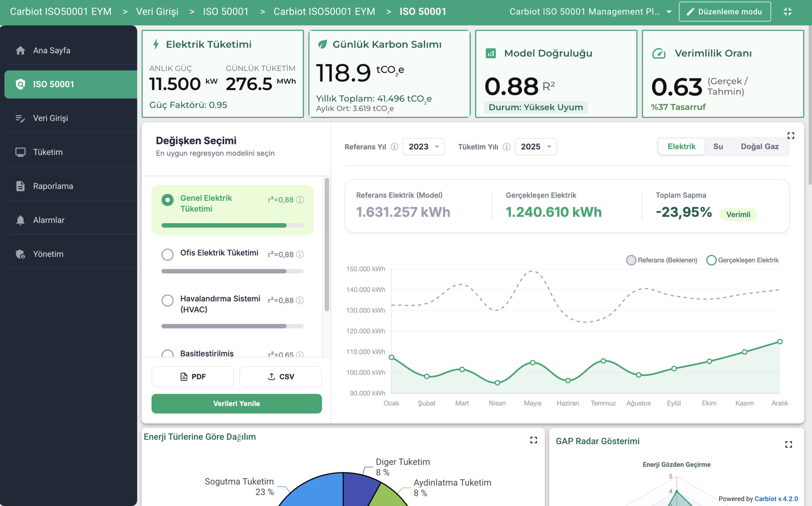This screenshot has width=812, height=506.
Task: Expand the Enerji Türlerine Göre Dağılım chart
Action: click(533, 440)
